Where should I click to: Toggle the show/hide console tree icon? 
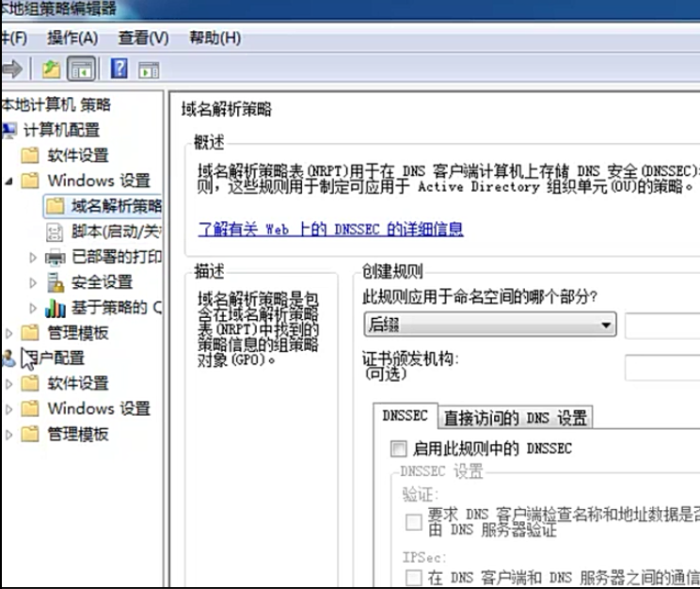[81, 70]
